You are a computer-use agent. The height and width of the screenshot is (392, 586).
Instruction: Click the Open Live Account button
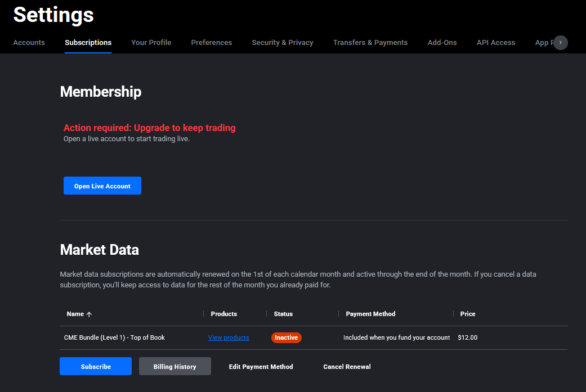coord(102,186)
